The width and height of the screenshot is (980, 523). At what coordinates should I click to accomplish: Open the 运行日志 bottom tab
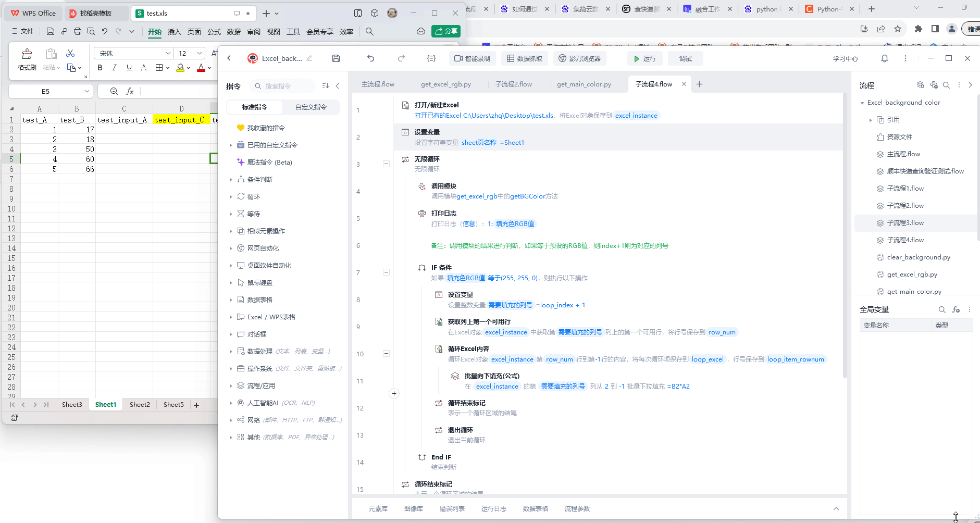(494, 509)
